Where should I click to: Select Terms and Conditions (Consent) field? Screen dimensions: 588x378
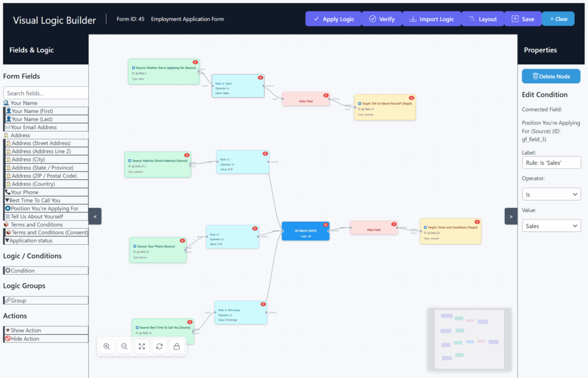tap(46, 233)
